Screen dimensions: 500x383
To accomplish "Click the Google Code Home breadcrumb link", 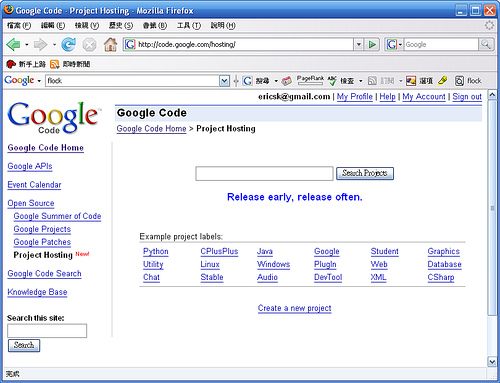I will point(151,129).
